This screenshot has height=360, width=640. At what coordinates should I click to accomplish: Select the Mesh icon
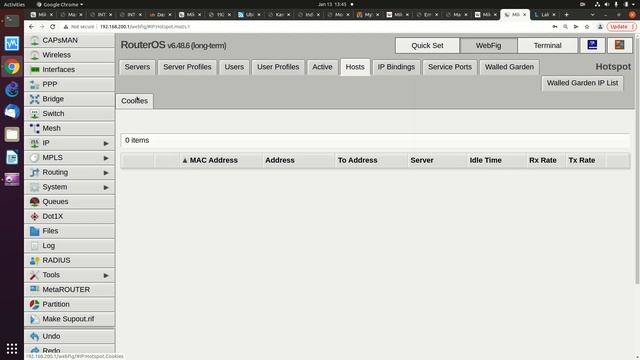point(35,129)
